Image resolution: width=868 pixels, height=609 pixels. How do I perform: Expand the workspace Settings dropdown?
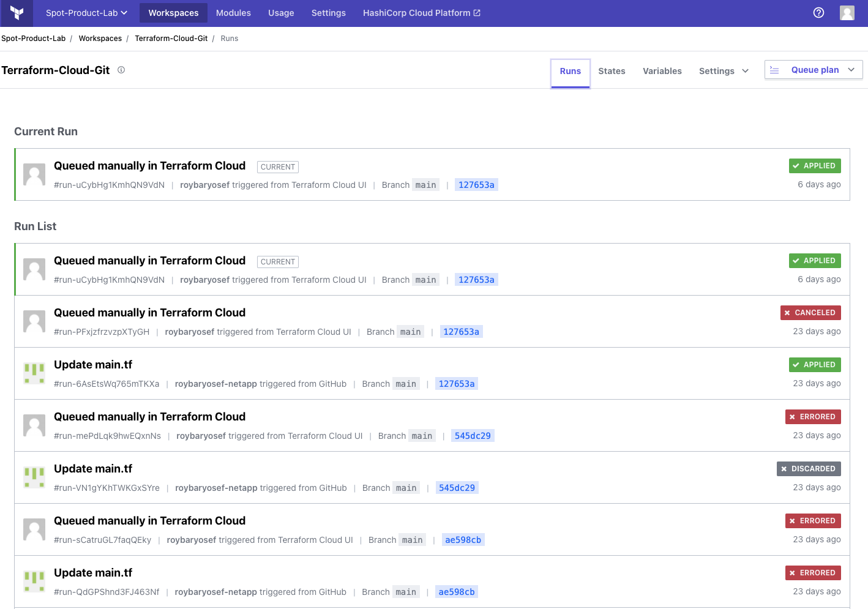tap(724, 71)
